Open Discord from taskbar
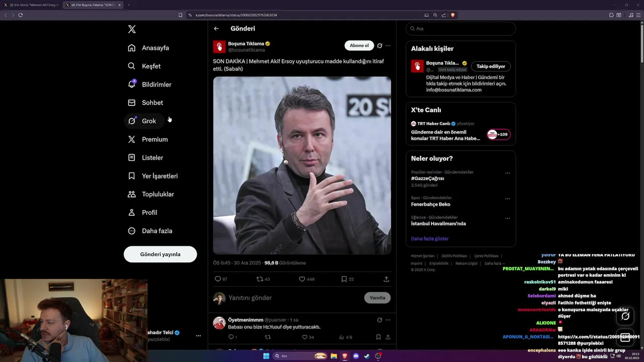Screen dimensions: 644x362 [356, 356]
